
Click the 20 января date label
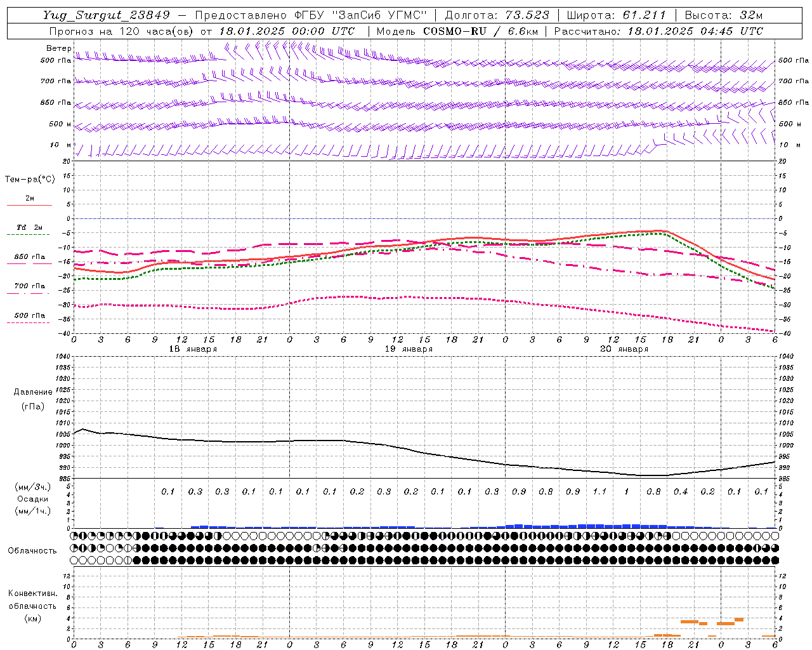[x=624, y=349]
